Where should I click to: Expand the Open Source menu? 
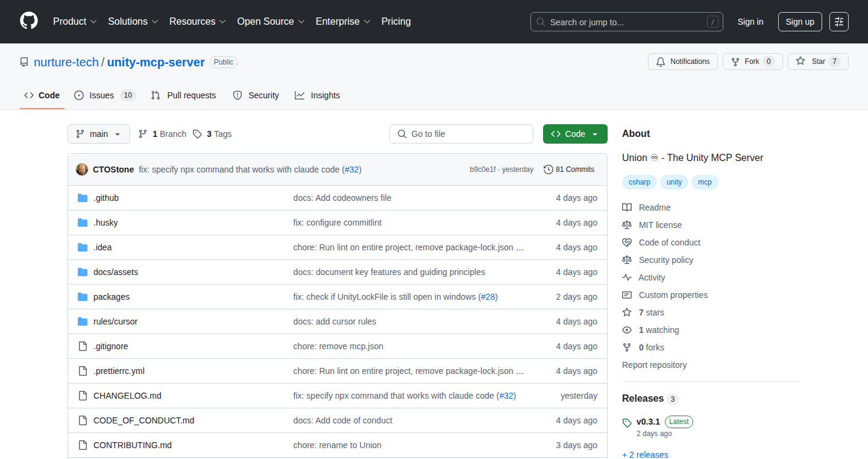pos(271,21)
